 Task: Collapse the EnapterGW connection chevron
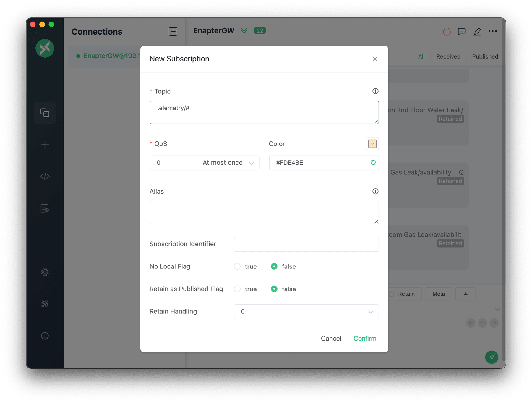244,30
